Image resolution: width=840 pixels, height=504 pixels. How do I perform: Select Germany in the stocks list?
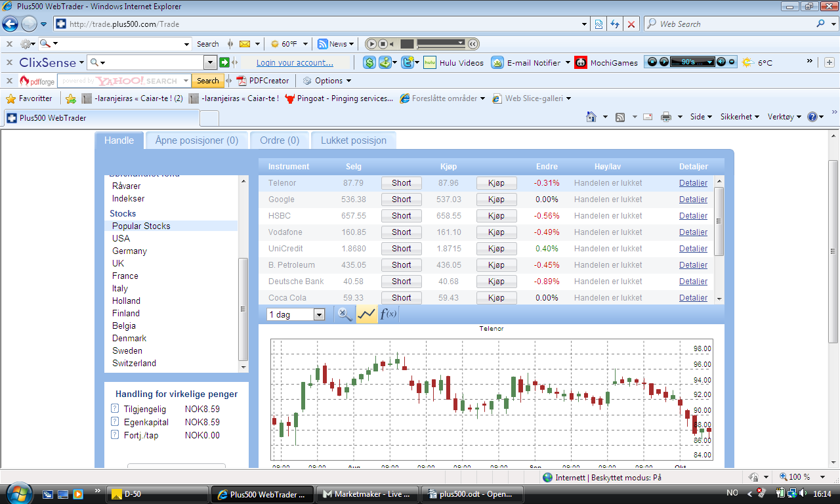click(x=129, y=251)
